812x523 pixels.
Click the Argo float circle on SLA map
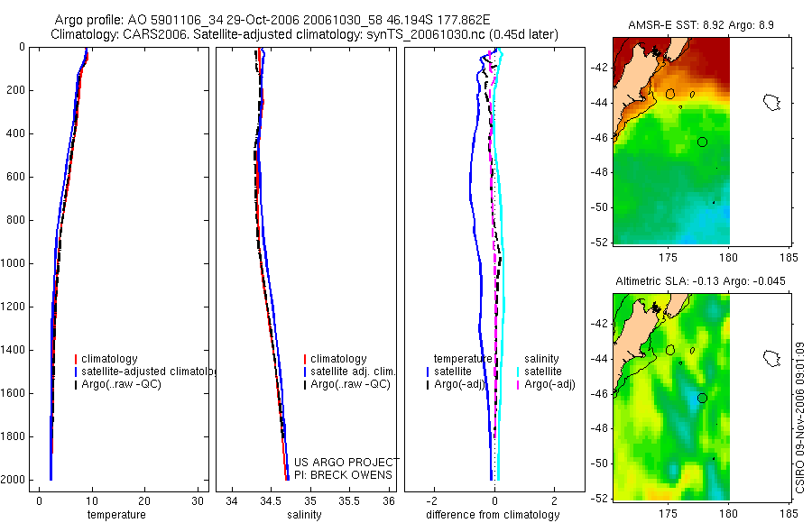[x=702, y=399]
